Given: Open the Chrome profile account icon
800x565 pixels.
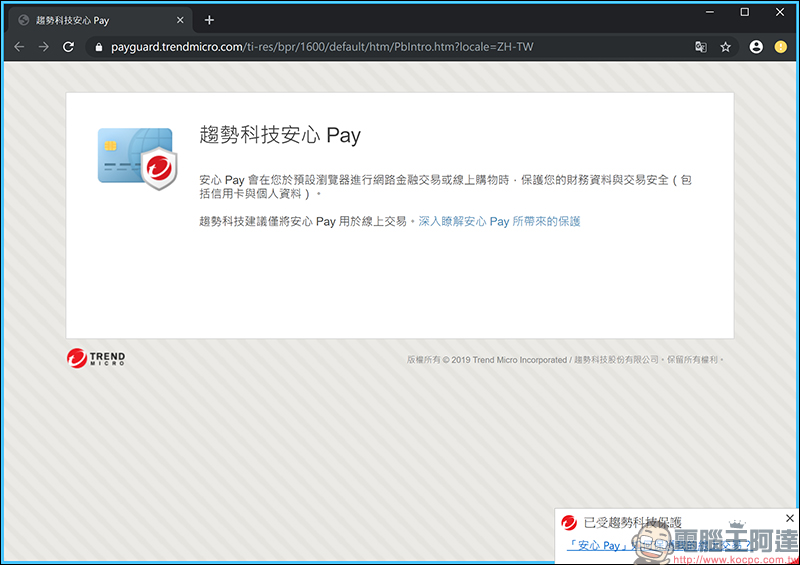Looking at the screenshot, I should 756,47.
